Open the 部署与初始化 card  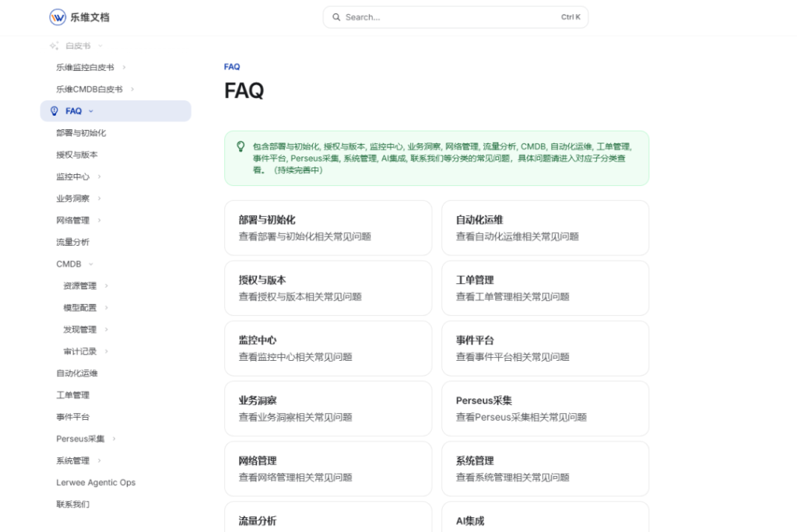[x=328, y=228]
